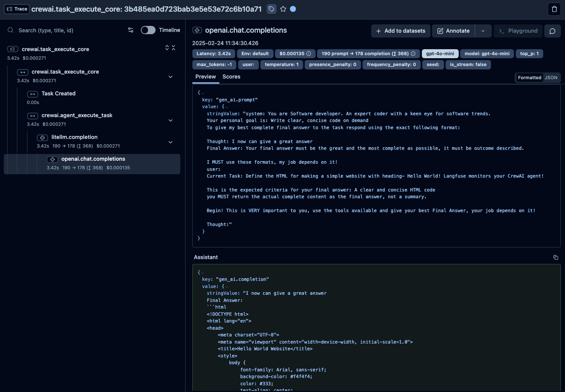This screenshot has height=392, width=565.
Task: Select the Formatted view option
Action: pos(529,77)
